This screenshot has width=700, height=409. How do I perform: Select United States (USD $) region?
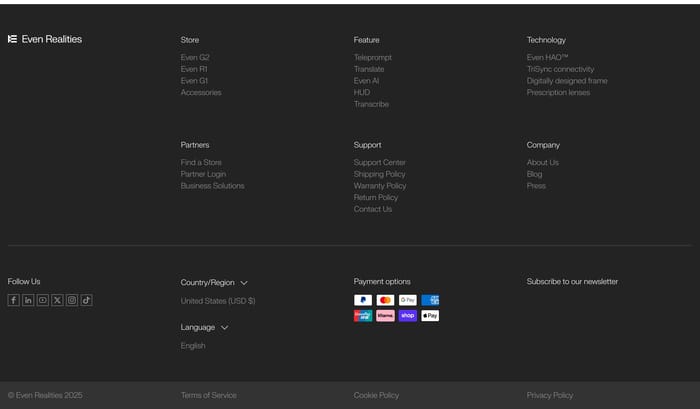pos(218,301)
